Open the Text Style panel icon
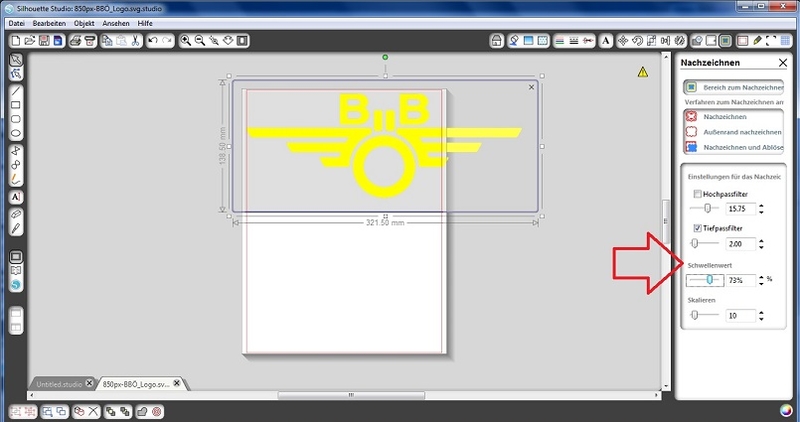 pyautogui.click(x=605, y=41)
